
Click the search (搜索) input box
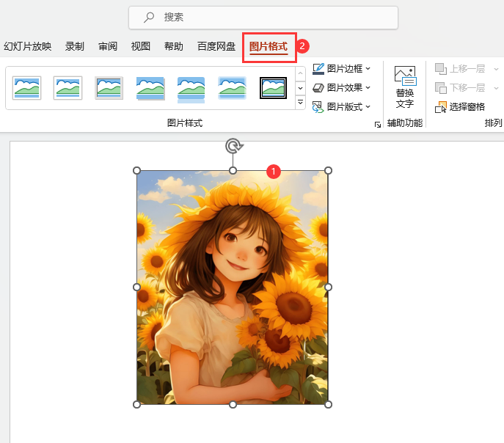click(263, 18)
